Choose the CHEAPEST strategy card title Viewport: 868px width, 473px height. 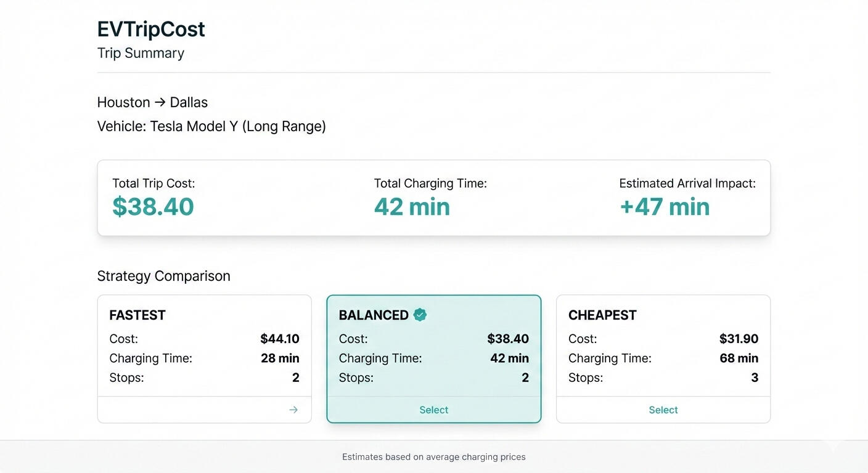tap(602, 315)
